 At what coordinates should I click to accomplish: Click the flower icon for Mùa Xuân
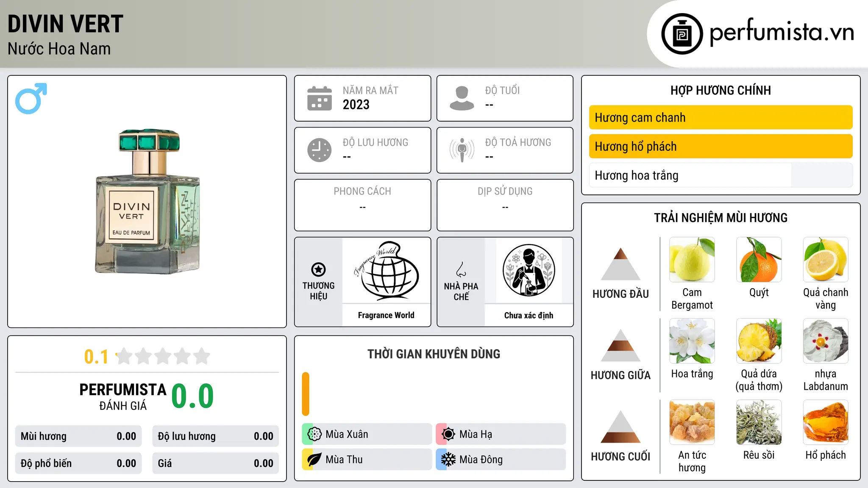(314, 434)
